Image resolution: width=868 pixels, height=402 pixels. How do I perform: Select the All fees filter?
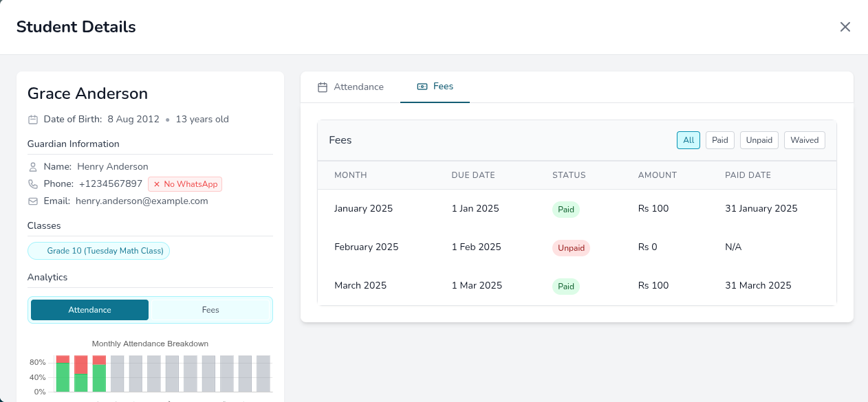pos(688,139)
